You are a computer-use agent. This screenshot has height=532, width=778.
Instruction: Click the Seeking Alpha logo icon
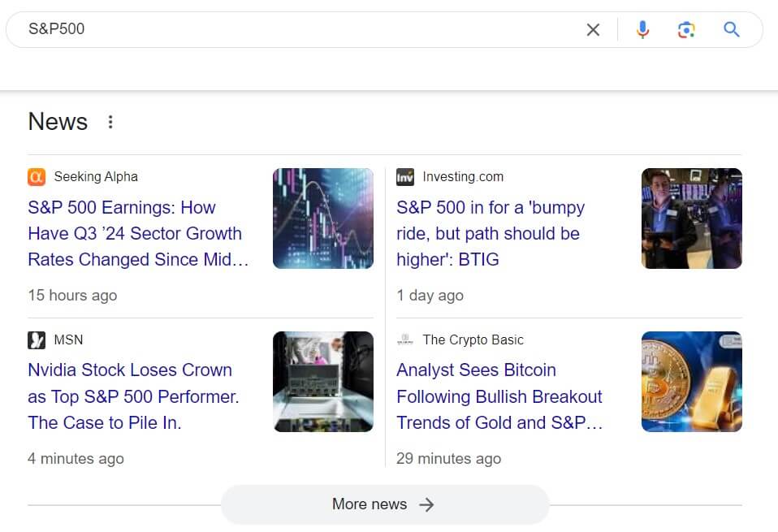(x=37, y=177)
